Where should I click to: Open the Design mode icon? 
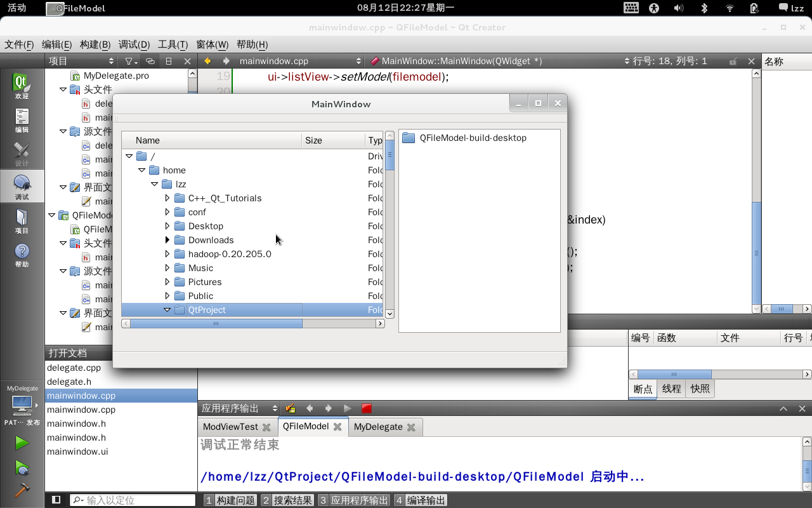pos(22,154)
